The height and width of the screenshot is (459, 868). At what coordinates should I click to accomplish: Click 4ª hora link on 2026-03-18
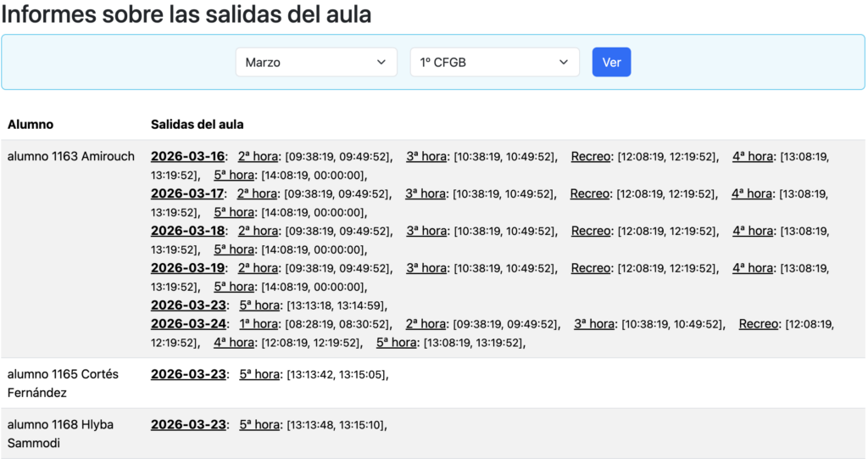(753, 231)
